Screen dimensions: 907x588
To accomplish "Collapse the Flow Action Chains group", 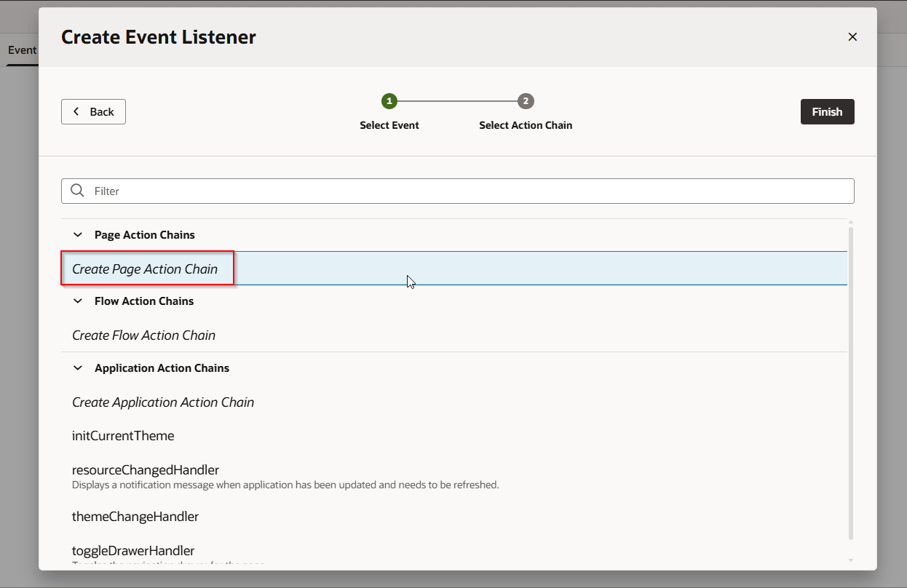I will pos(78,301).
